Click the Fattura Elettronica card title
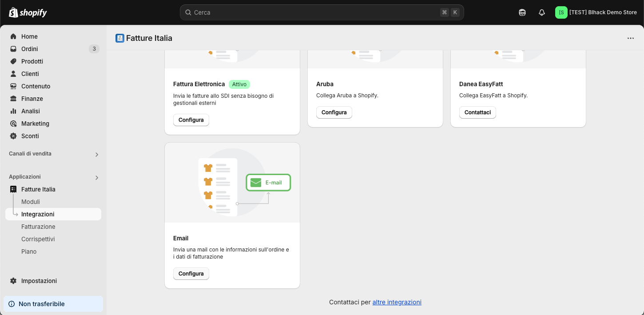The image size is (644, 315). pos(199,84)
